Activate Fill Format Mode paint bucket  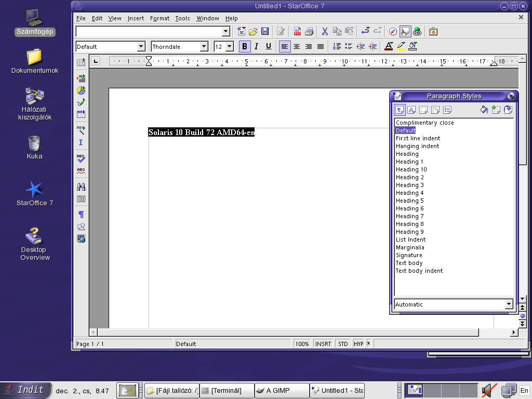coord(484,110)
